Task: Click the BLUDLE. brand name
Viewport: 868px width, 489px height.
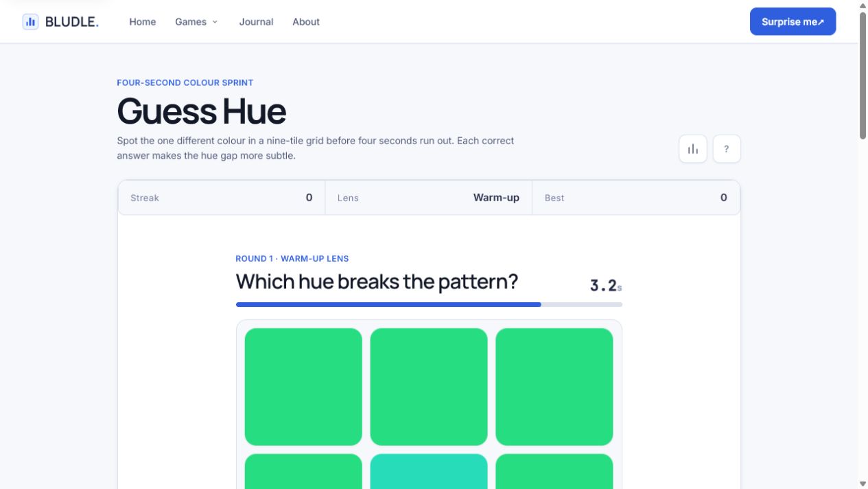Action: click(72, 22)
